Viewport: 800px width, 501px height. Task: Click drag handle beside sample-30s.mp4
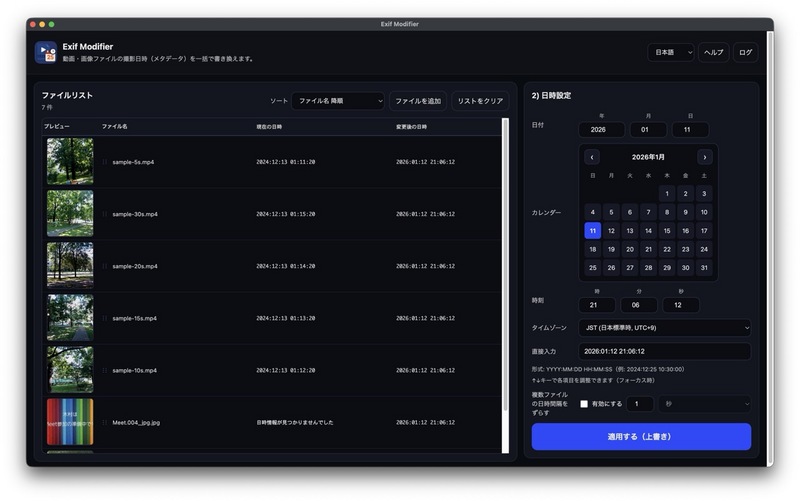pos(104,214)
